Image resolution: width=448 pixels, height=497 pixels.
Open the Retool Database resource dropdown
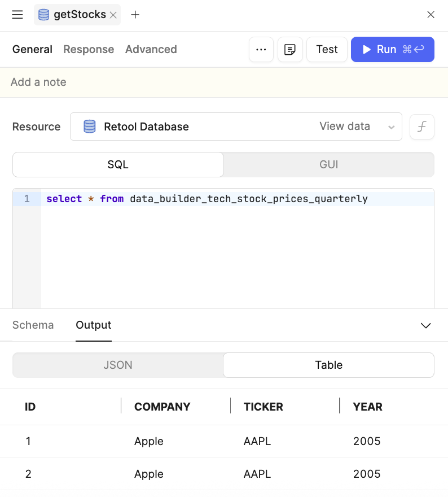(x=236, y=127)
